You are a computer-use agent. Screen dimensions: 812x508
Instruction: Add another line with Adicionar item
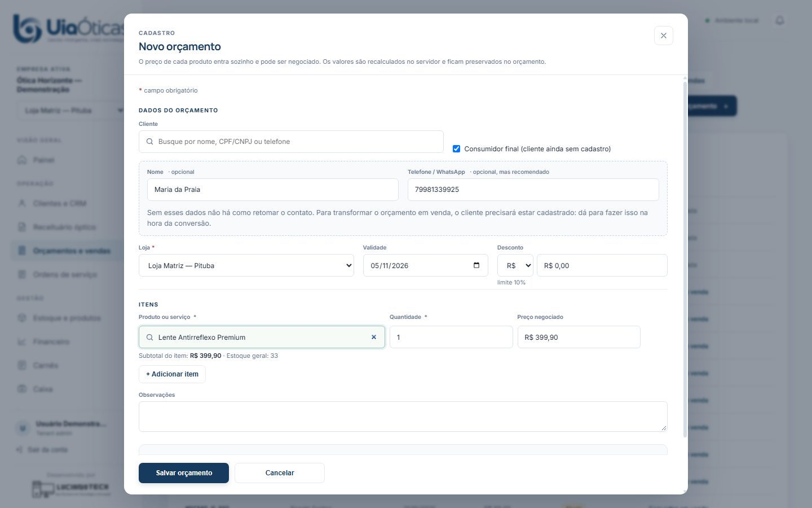pos(172,374)
